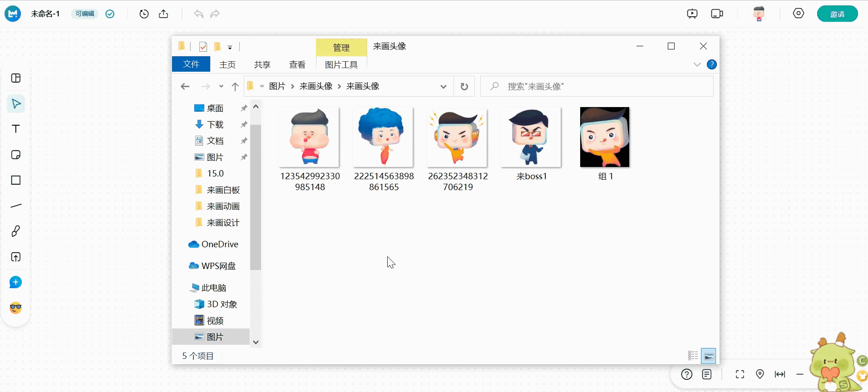
Task: Click the properties quick access icon
Action: point(203,46)
